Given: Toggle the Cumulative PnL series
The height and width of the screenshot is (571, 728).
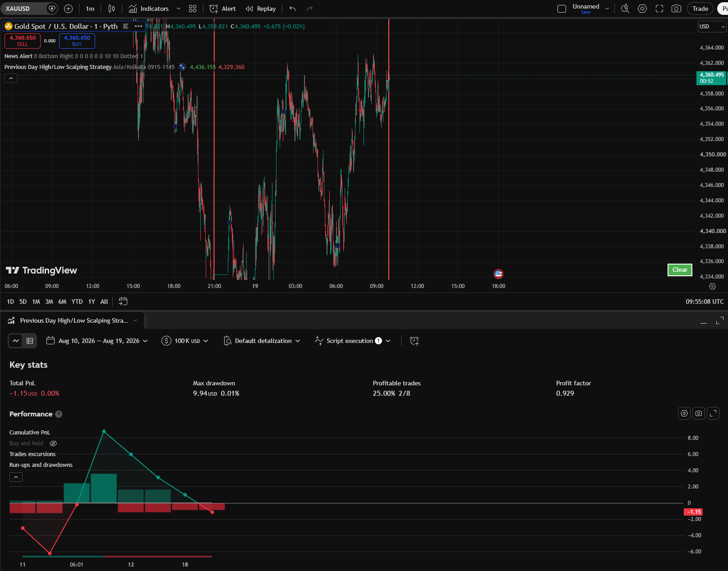Looking at the screenshot, I should (30, 432).
